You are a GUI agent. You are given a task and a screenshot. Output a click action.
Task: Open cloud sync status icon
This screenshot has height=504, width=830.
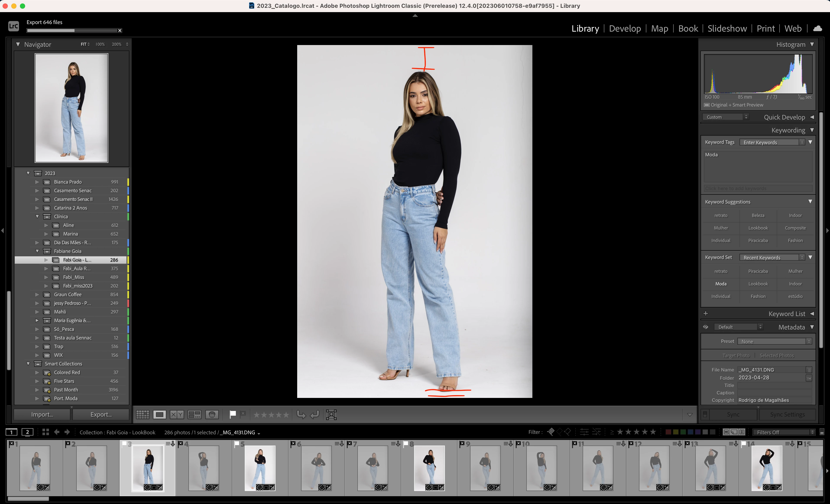point(817,29)
